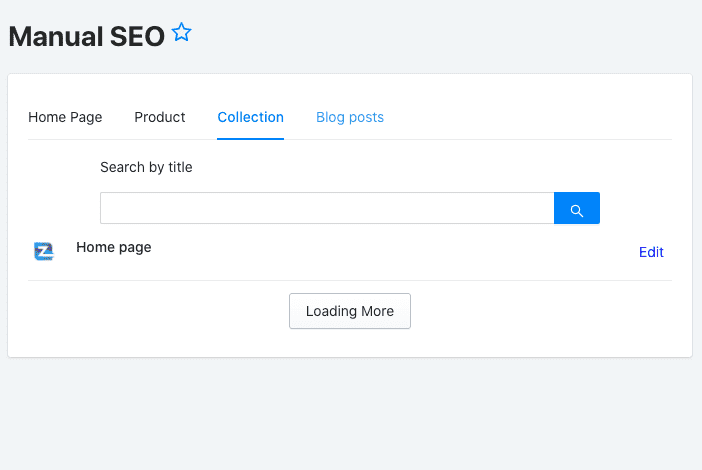This screenshot has width=702, height=470.
Task: Click the favorite star next to Manual SEO
Action: [x=181, y=33]
